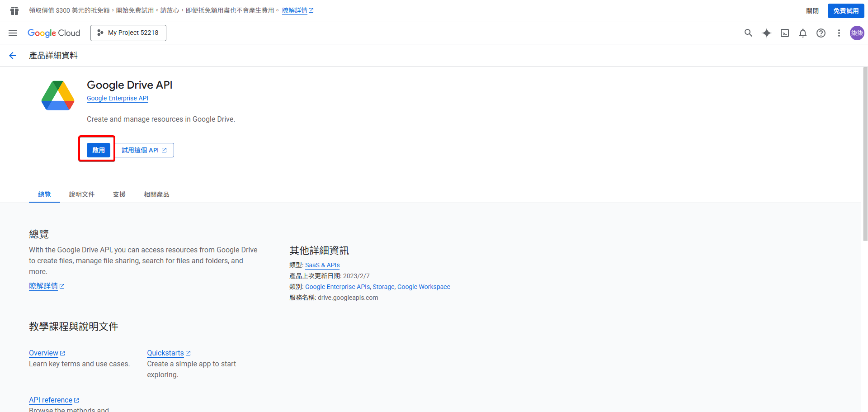Open the notifications bell
The image size is (868, 412).
tap(803, 33)
